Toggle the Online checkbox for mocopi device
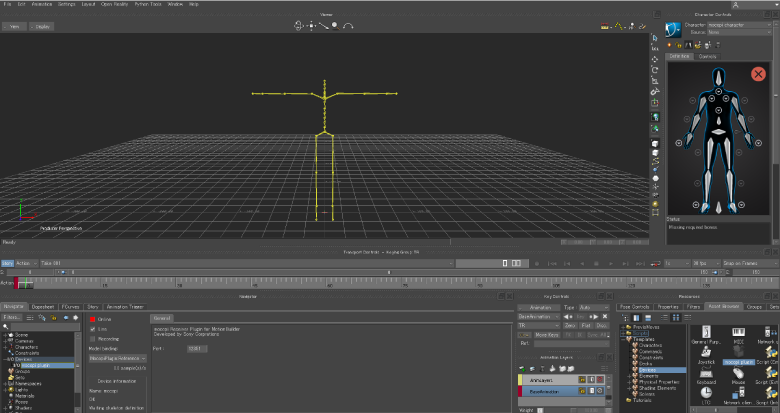Image resolution: width=780 pixels, height=413 pixels. (x=93, y=317)
